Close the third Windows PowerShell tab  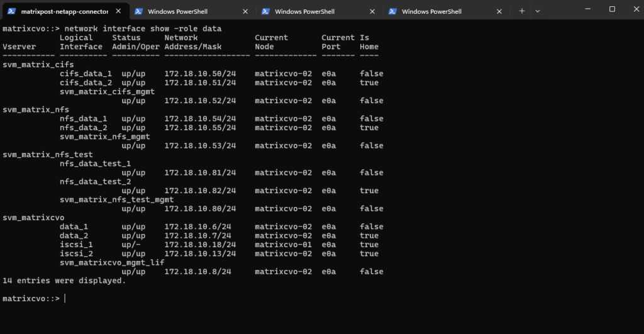pos(372,11)
